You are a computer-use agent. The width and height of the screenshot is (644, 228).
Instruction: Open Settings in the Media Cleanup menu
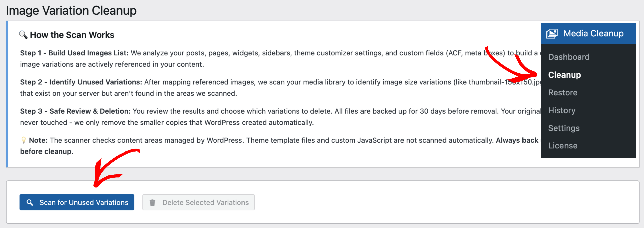[x=564, y=128]
